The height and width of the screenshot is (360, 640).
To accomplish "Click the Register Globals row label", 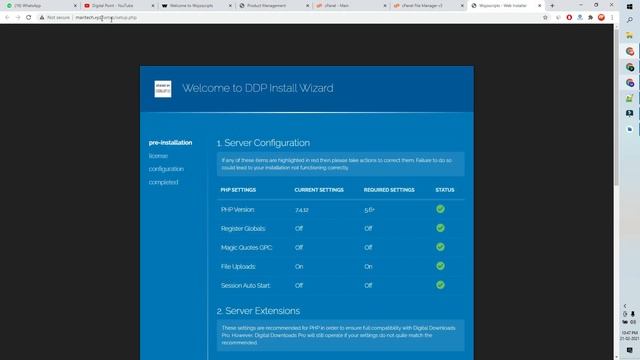I will pos(243,229).
